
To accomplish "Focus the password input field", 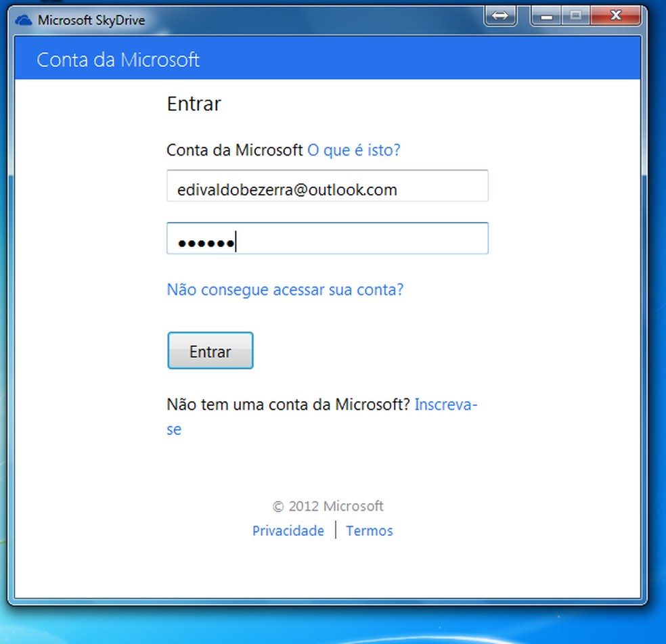I will pyautogui.click(x=328, y=238).
